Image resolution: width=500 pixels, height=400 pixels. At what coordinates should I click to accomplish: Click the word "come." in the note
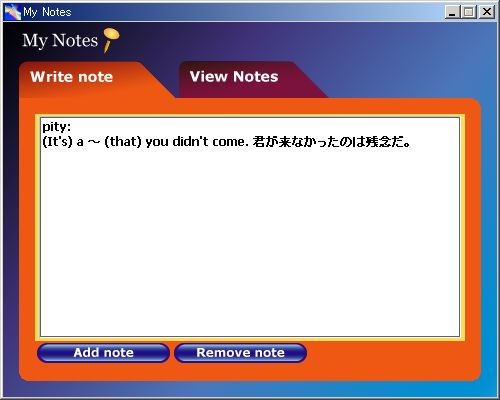pos(231,142)
